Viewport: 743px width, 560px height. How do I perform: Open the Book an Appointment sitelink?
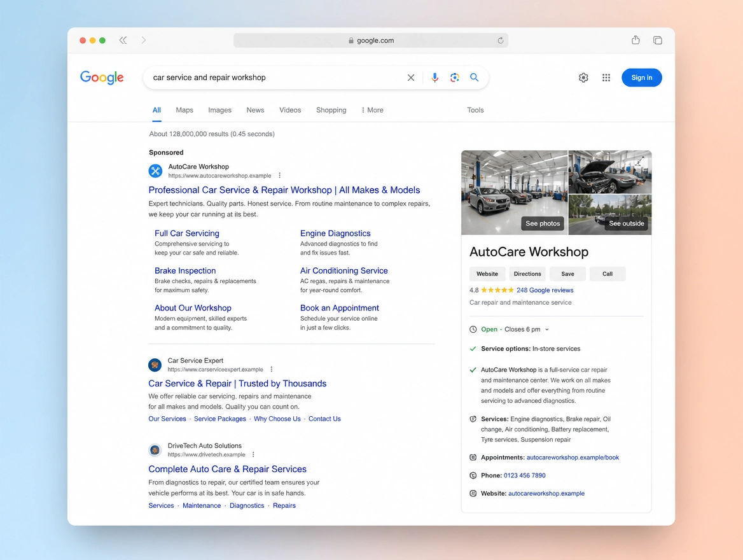(x=339, y=308)
